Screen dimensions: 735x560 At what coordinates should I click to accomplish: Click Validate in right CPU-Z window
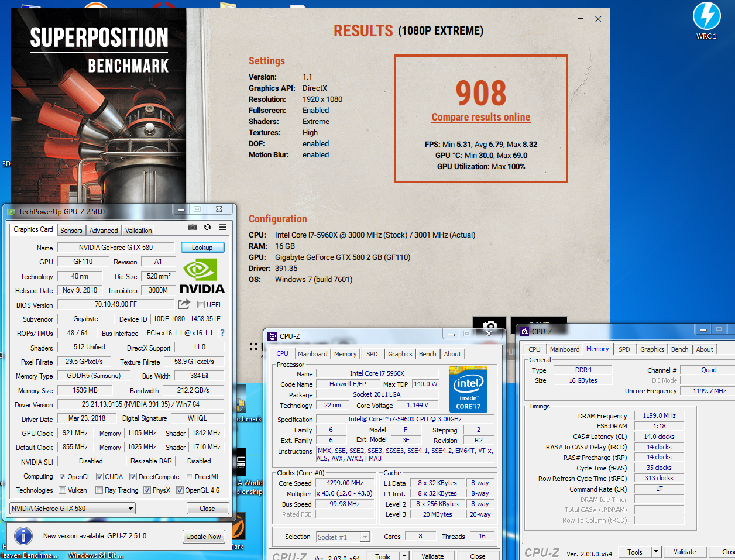point(685,552)
